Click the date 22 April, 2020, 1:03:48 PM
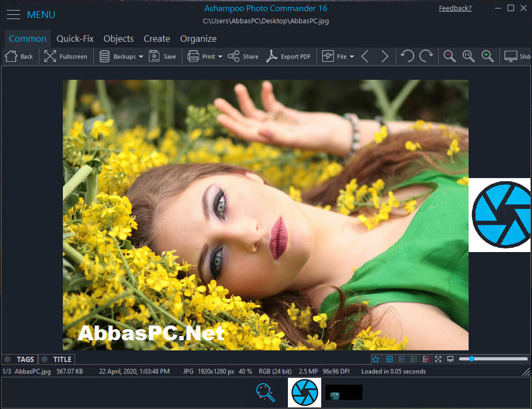The width and height of the screenshot is (532, 409). pos(134,371)
